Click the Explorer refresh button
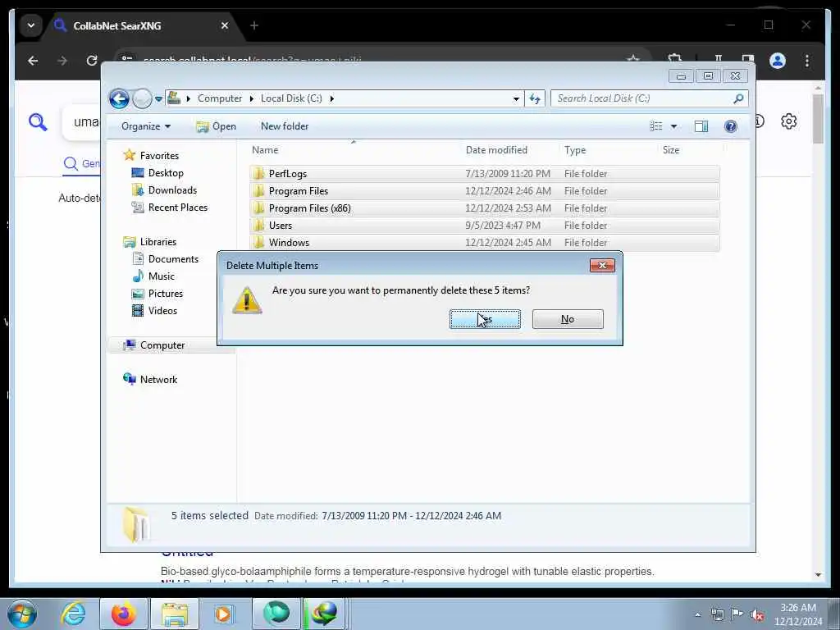Viewport: 840px width, 630px height. tap(535, 98)
